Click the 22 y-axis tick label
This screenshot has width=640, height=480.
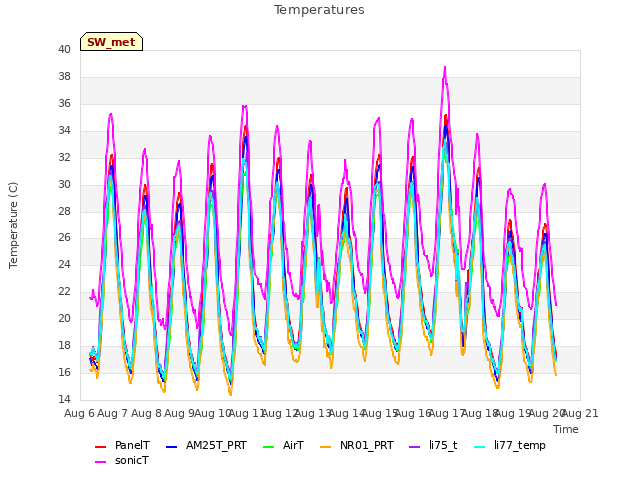click(64, 291)
